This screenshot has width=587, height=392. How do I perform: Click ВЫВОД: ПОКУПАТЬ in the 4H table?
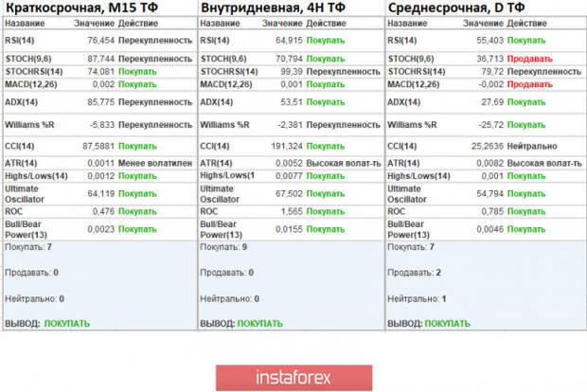[241, 324]
